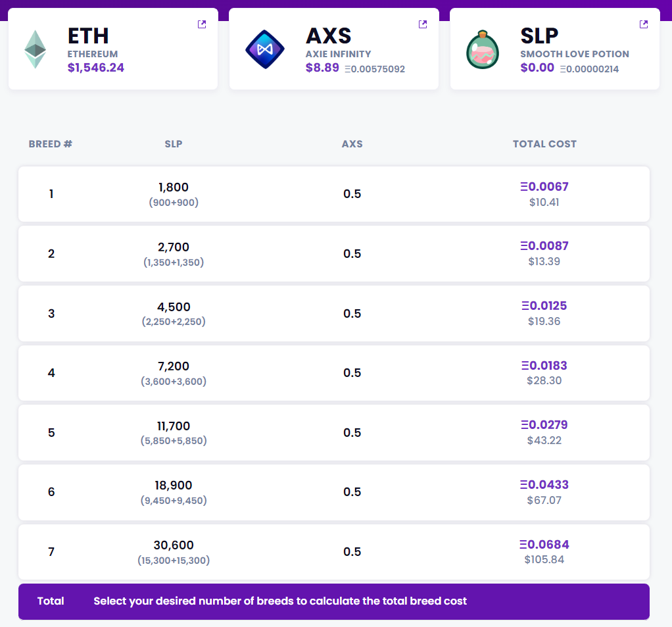Screen dimensions: 672x627
Task: Open the SLP external link icon
Action: tap(643, 24)
